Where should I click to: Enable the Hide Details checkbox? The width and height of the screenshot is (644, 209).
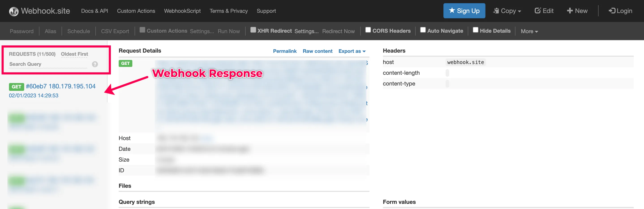[x=476, y=30]
